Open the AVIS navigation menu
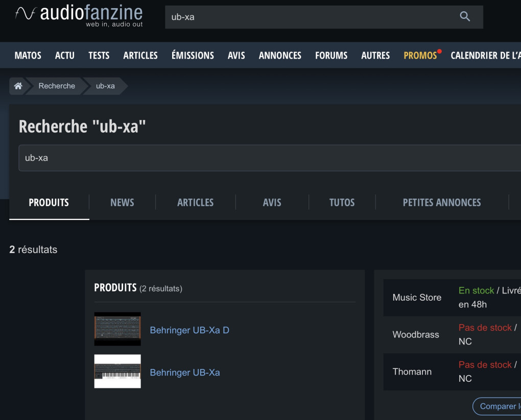Viewport: 521px width, 420px height. click(x=236, y=56)
